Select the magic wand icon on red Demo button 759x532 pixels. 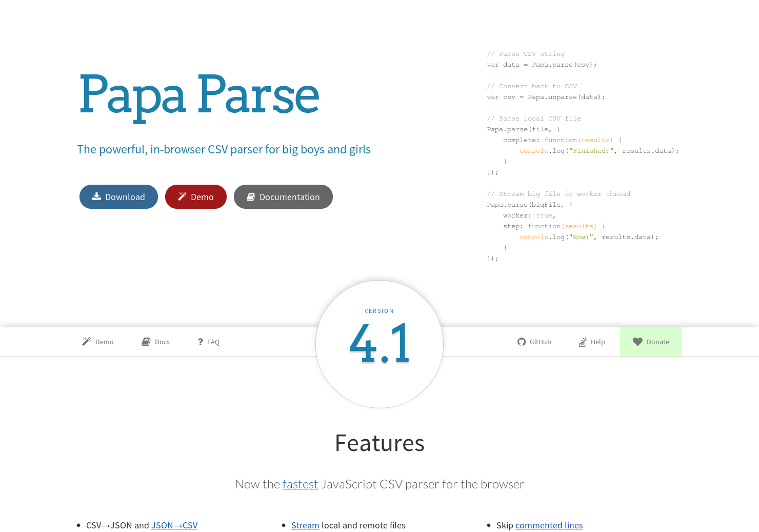182,196
